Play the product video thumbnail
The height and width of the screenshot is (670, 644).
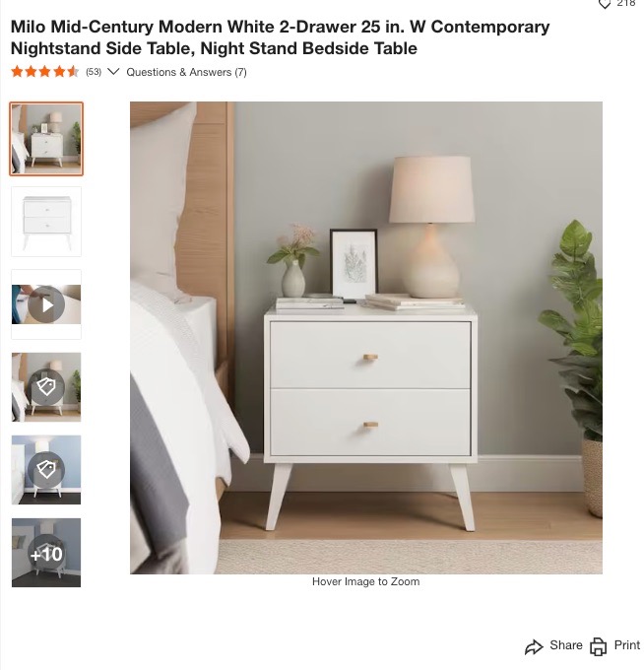tap(46, 304)
